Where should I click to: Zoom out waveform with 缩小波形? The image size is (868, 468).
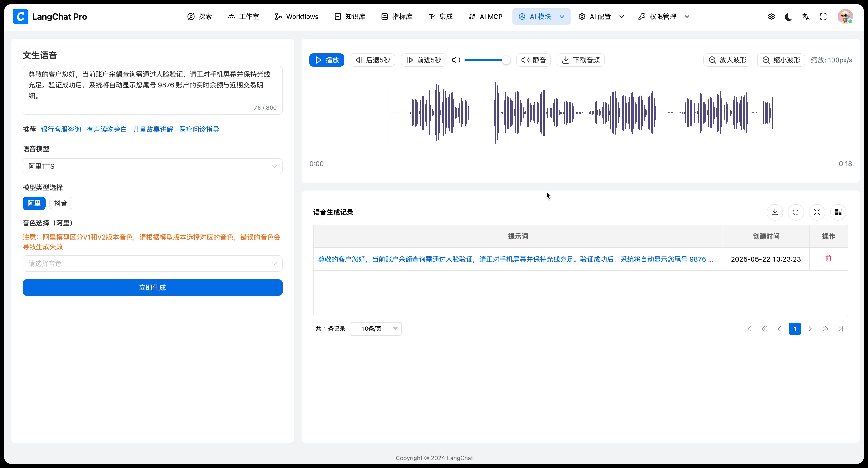point(781,60)
